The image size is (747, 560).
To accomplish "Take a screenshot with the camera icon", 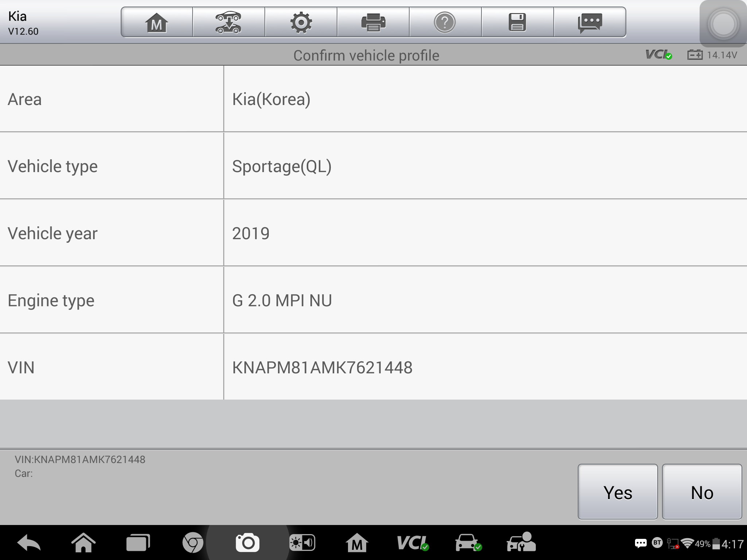I will [248, 543].
